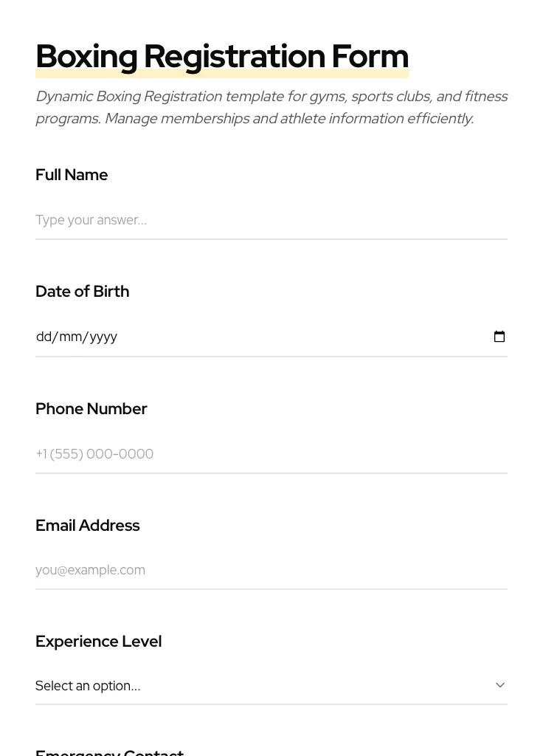Click the 'Date of Birth' field label
Image resolution: width=543 pixels, height=756 pixels.
pos(82,292)
